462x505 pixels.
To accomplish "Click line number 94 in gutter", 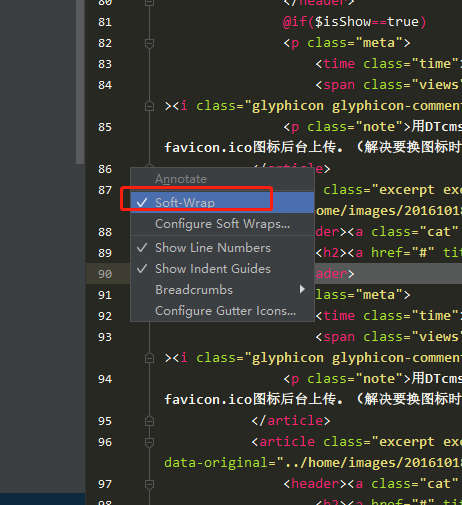I will click(105, 379).
